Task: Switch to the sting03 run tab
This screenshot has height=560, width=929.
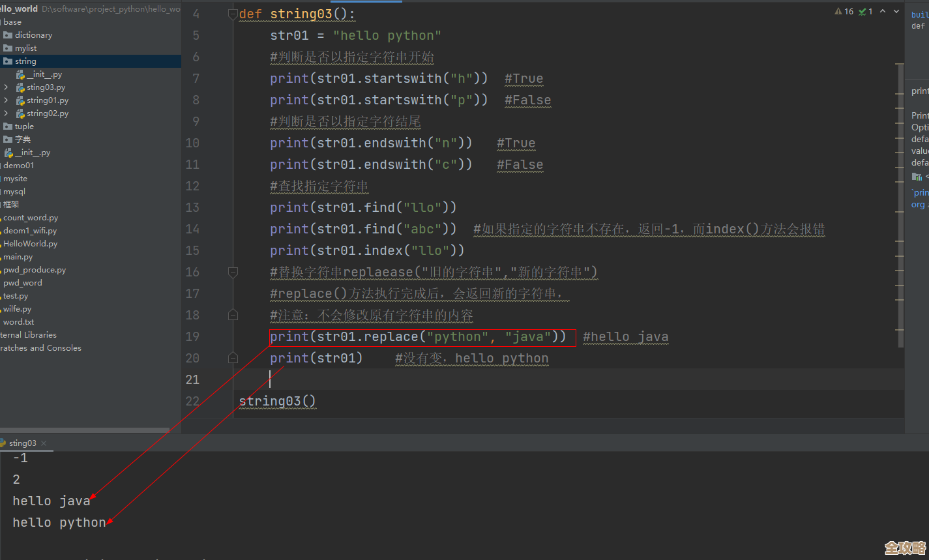Action: coord(22,443)
